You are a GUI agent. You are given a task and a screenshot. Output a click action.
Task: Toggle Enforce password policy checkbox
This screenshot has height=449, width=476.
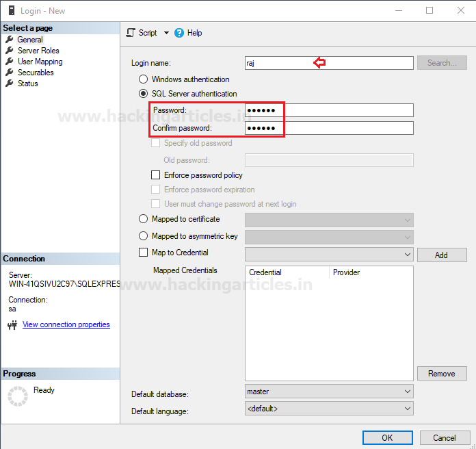click(x=155, y=175)
